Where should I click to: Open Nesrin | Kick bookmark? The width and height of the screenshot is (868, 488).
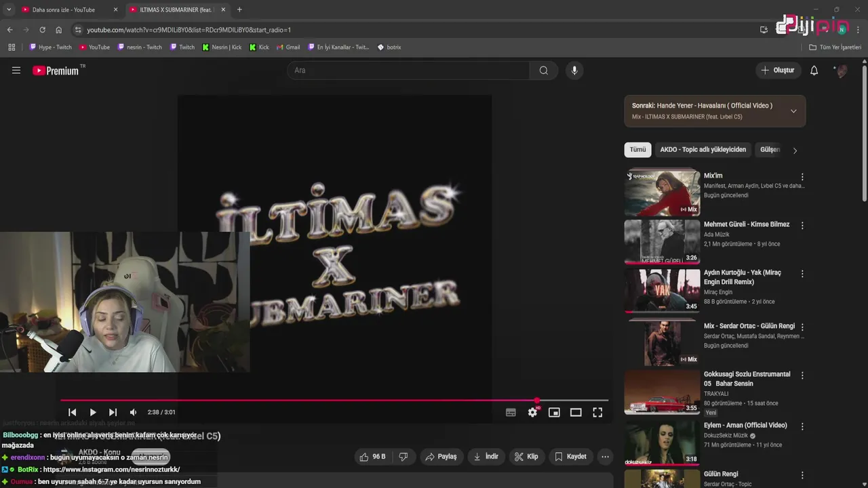click(x=222, y=47)
